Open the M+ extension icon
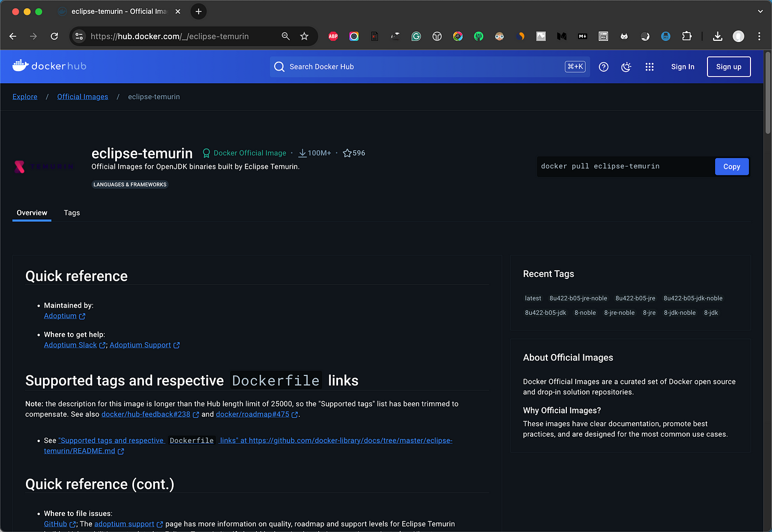Viewport: 772px width, 532px height. point(582,36)
